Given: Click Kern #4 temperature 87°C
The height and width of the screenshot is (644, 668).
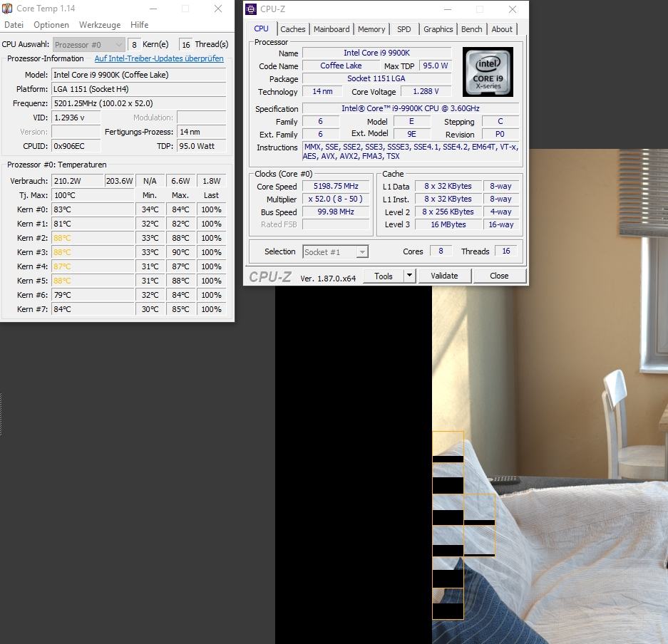Looking at the screenshot, I should click(x=93, y=266).
